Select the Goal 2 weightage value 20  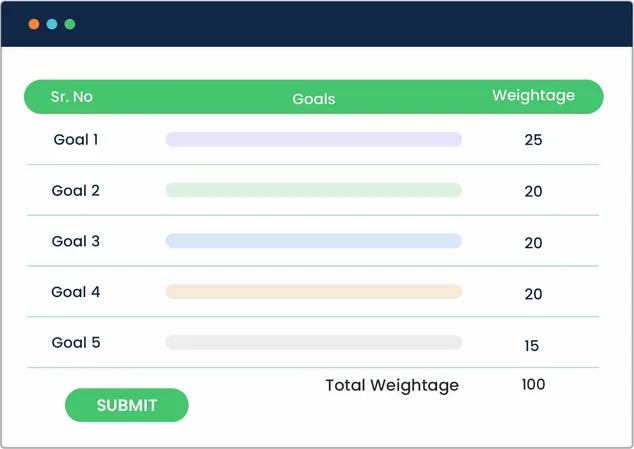coord(533,192)
